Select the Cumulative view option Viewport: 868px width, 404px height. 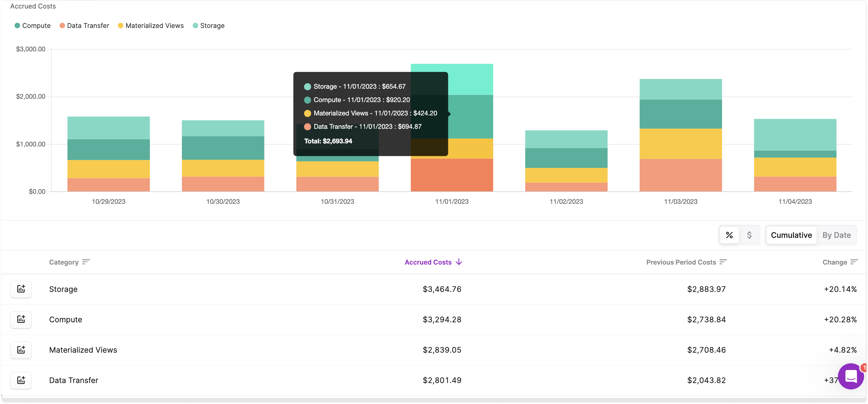point(791,235)
